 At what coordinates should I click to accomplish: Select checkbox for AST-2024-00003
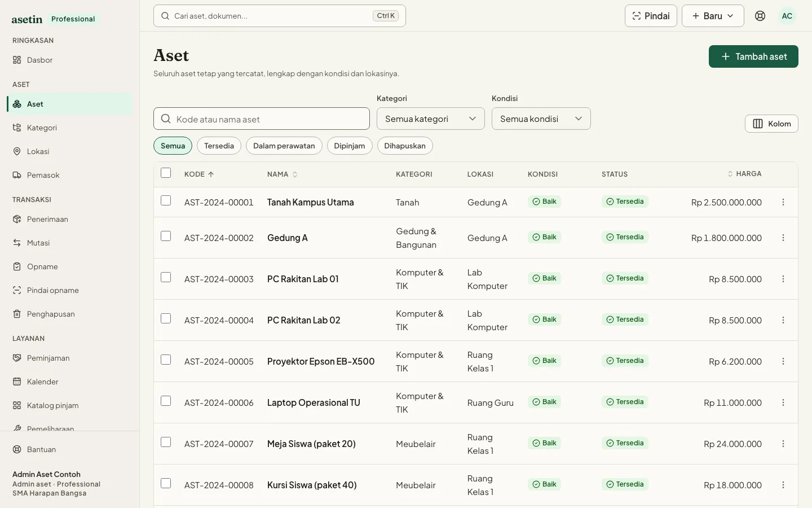[166, 277]
